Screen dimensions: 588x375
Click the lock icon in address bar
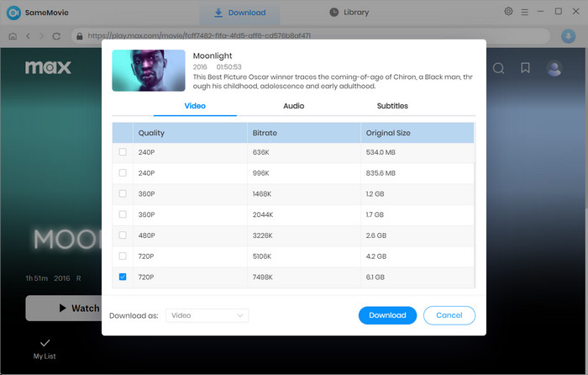point(80,36)
